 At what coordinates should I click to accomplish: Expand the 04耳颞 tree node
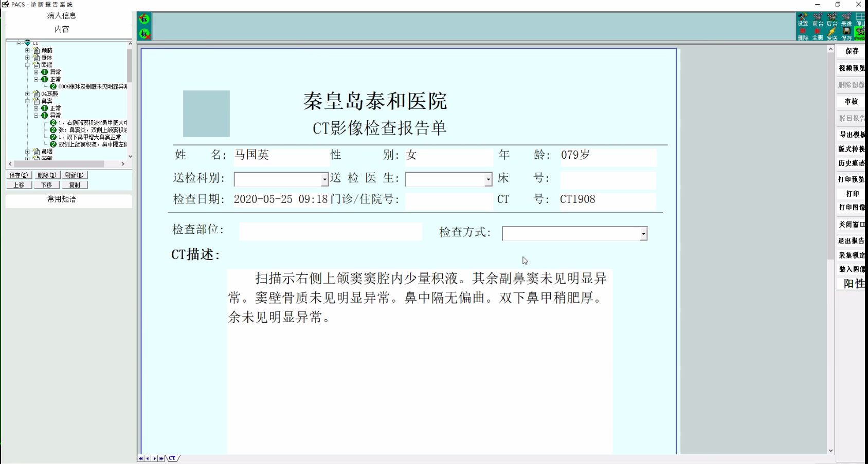click(x=28, y=94)
